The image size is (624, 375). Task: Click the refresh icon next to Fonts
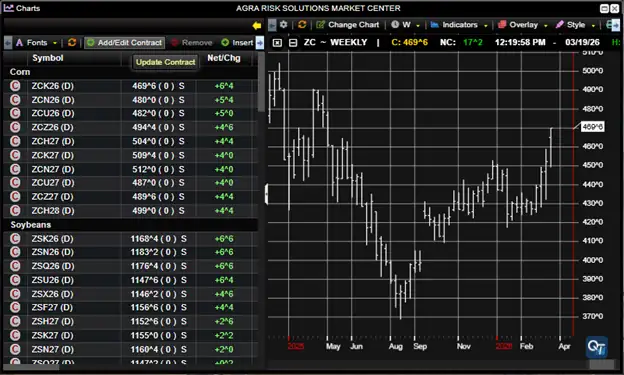tap(72, 42)
